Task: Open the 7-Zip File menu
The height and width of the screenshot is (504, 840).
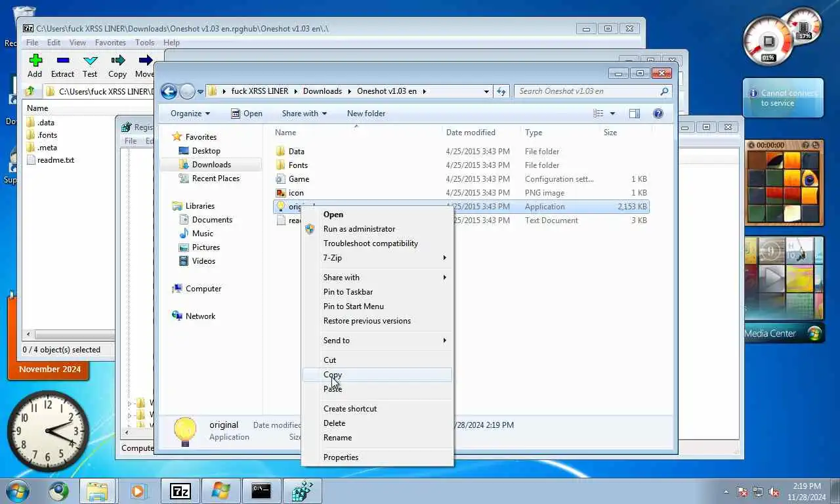Action: pos(32,43)
